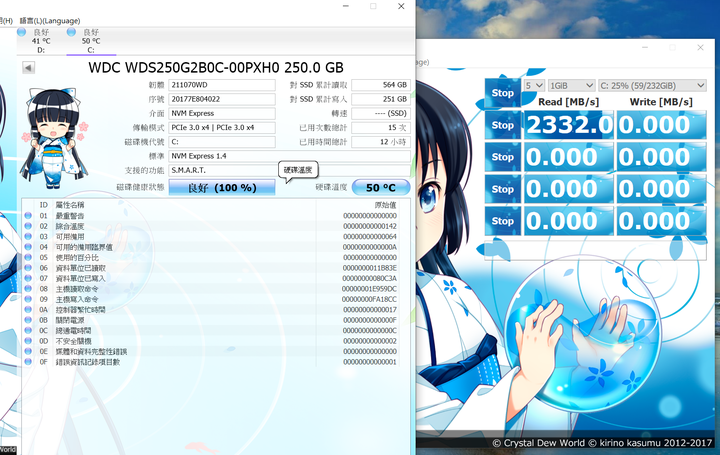The height and width of the screenshot is (455, 720).
Task: Click the drive letter field showing C:
Action: coord(222,142)
